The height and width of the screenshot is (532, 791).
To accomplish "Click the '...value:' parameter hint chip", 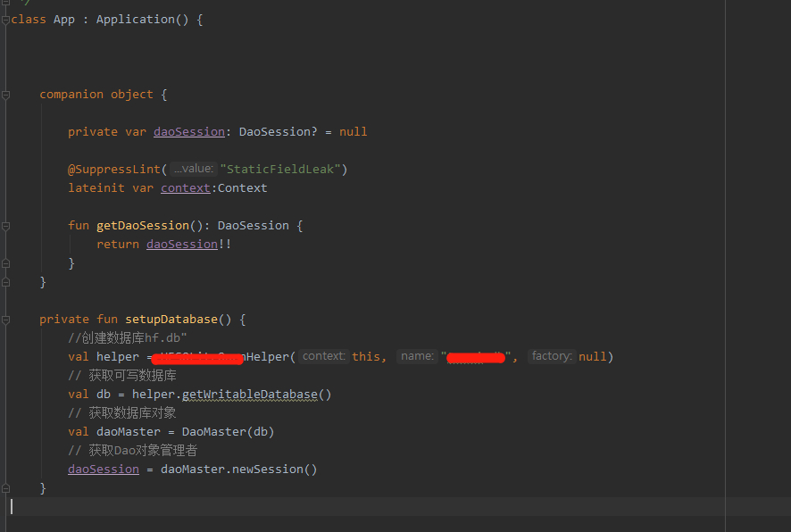I will (192, 168).
